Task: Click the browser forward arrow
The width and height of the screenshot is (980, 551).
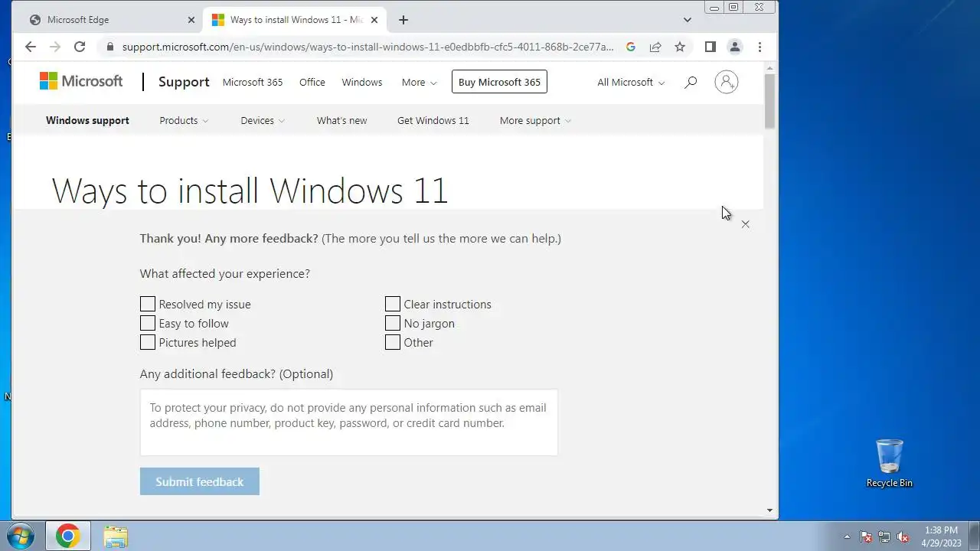Action: 55,47
